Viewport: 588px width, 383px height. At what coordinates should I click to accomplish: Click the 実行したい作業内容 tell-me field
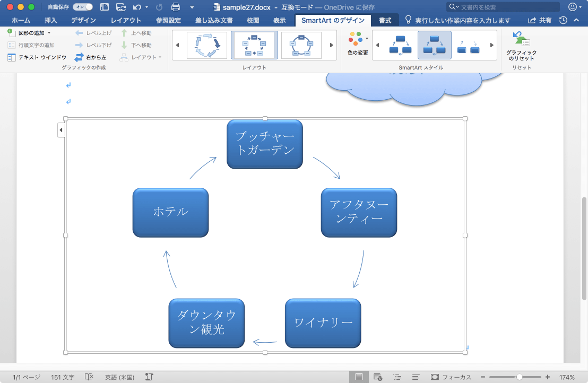(458, 20)
